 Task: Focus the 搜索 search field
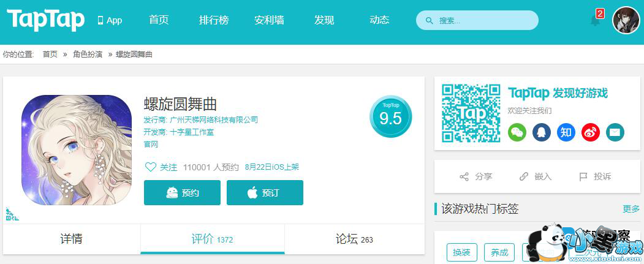(477, 20)
